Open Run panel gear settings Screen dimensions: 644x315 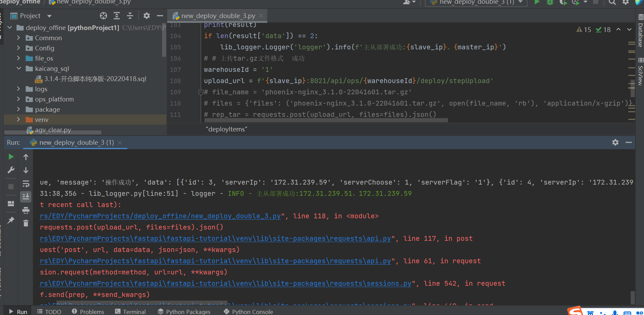click(615, 142)
